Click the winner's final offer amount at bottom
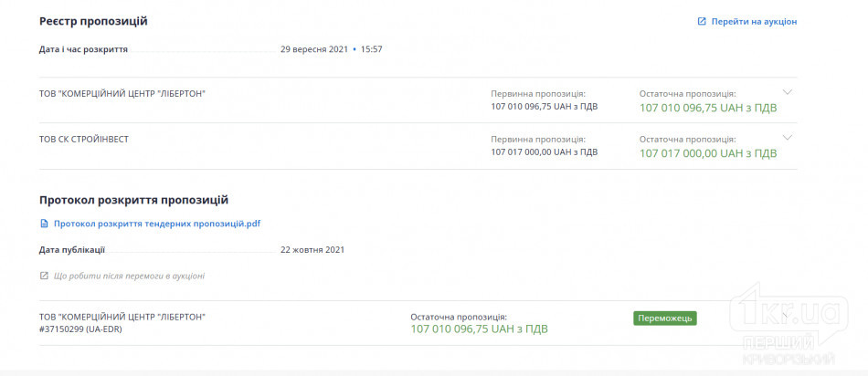This screenshot has width=868, height=376. pos(479,329)
